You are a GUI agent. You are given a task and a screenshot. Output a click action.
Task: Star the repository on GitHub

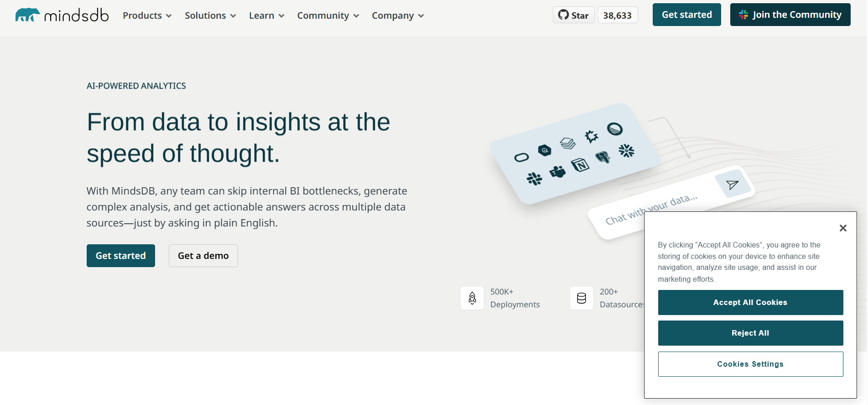point(573,15)
